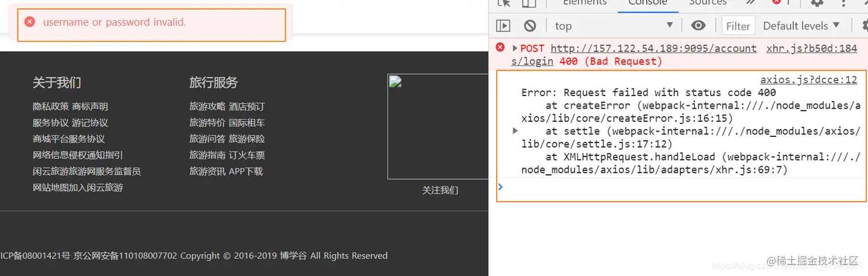Open the 商城平台服务协议 footer link
The width and height of the screenshot is (868, 276).
tap(69, 139)
